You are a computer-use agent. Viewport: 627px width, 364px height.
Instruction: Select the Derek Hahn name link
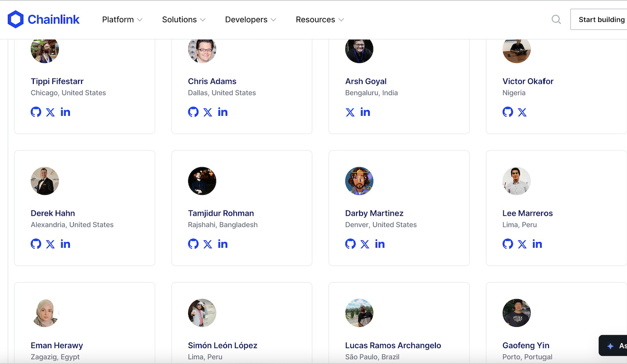point(53,213)
